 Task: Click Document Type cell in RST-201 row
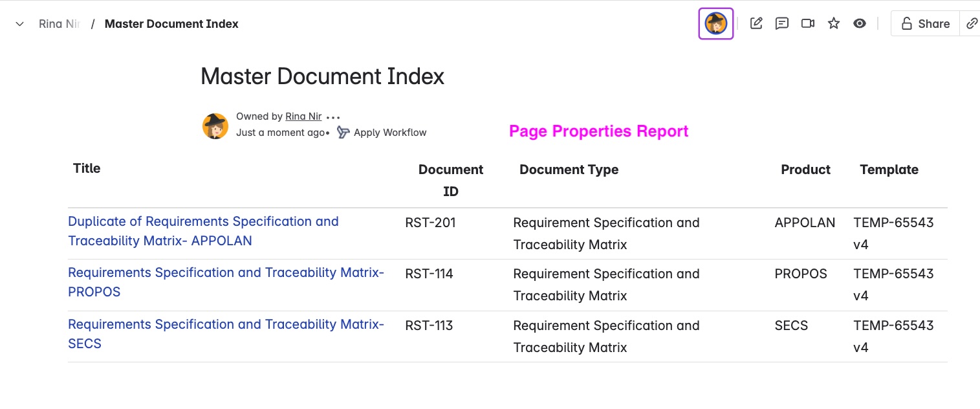[606, 234]
